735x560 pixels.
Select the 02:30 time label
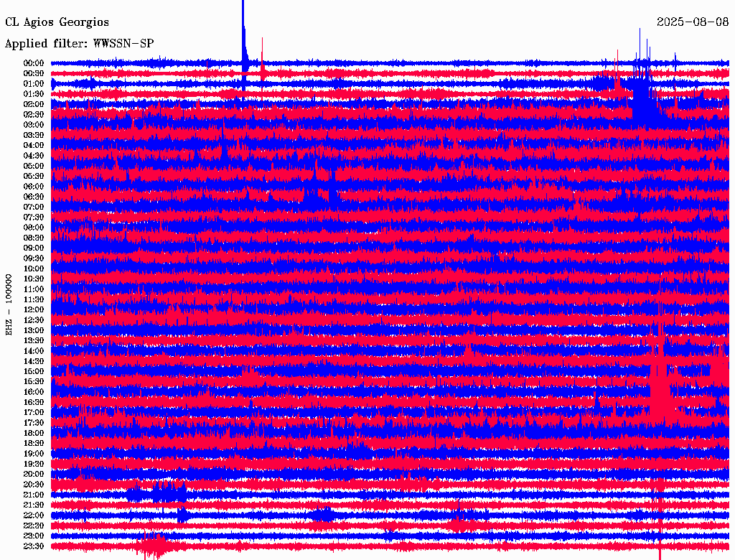pos(34,114)
